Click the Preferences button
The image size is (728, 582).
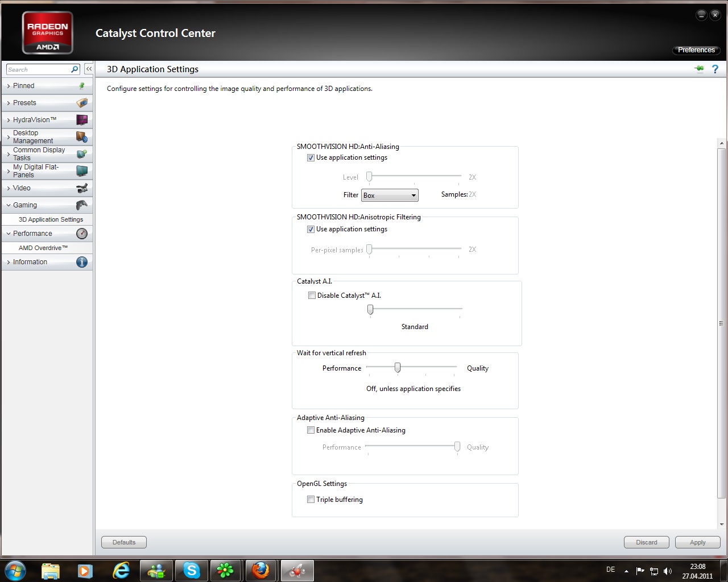696,50
